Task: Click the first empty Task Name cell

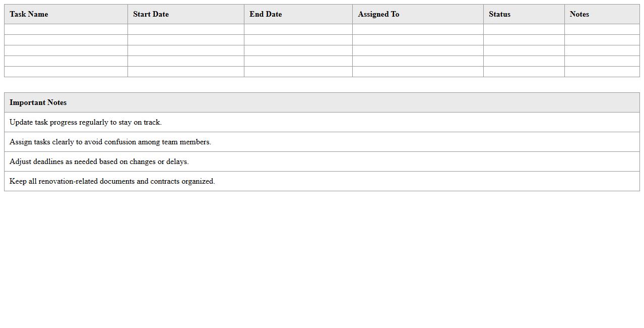Action: click(66, 29)
